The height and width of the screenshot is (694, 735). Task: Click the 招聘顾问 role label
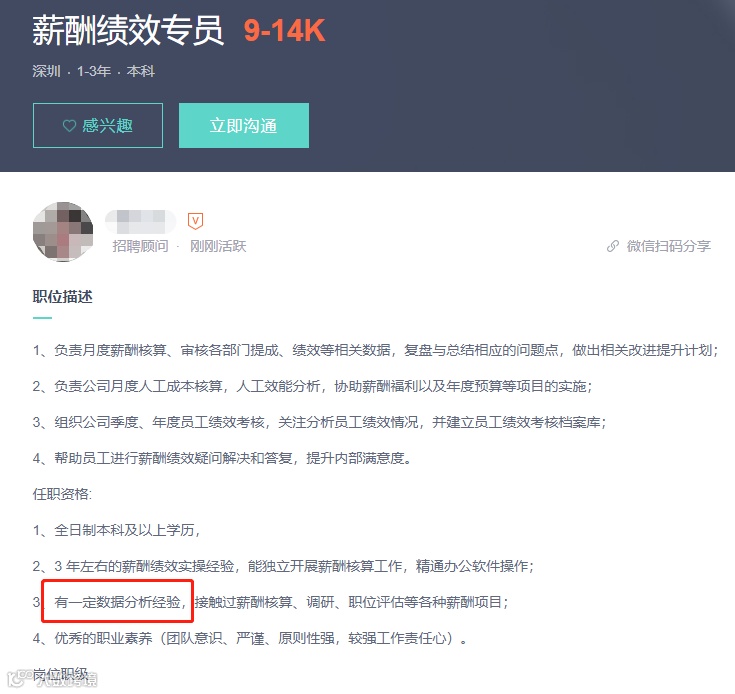pyautogui.click(x=140, y=246)
